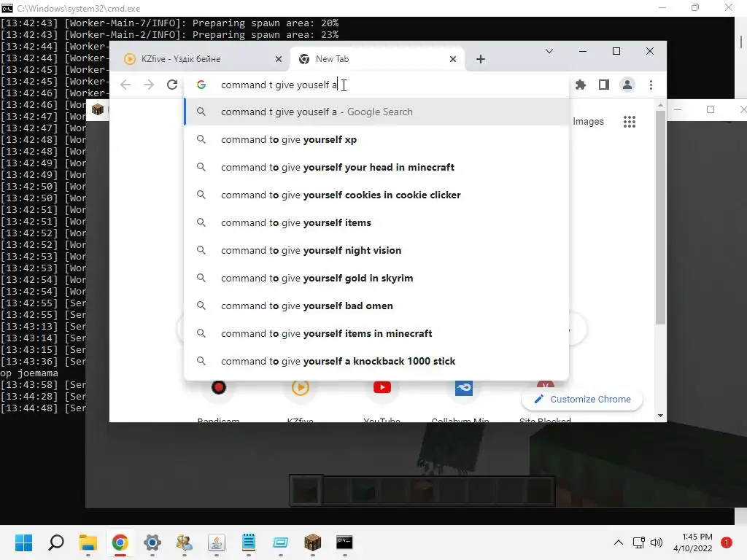Open the Images link
The width and height of the screenshot is (747, 560).
point(588,122)
